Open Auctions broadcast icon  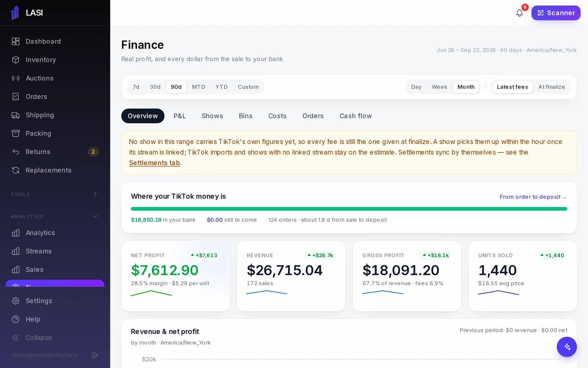pyautogui.click(x=15, y=78)
